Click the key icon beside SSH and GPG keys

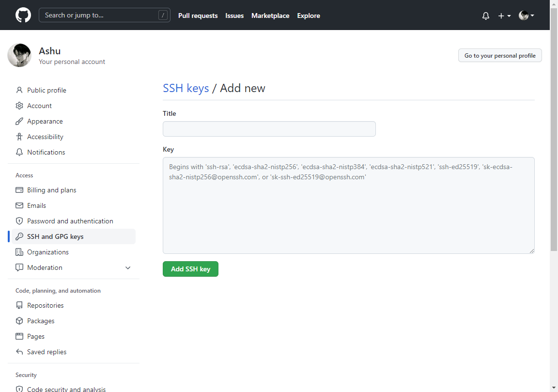(19, 236)
